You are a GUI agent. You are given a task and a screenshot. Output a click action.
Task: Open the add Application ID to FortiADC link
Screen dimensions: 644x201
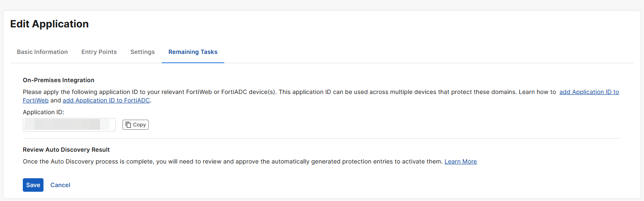pos(106,100)
